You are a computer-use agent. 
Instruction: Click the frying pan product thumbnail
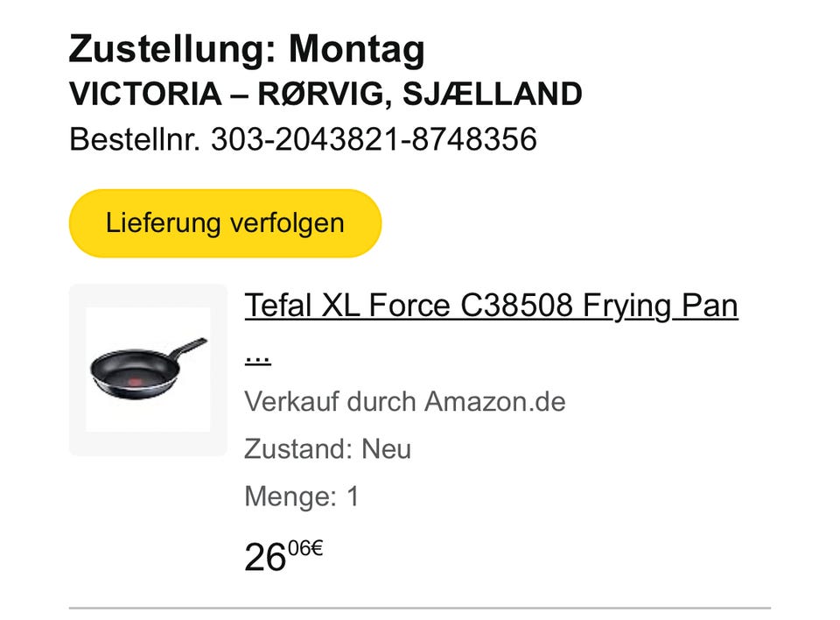pyautogui.click(x=148, y=369)
